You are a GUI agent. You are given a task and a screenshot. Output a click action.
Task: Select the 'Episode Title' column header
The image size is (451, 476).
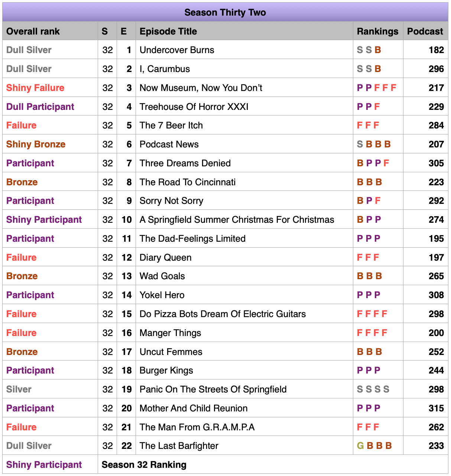[168, 31]
